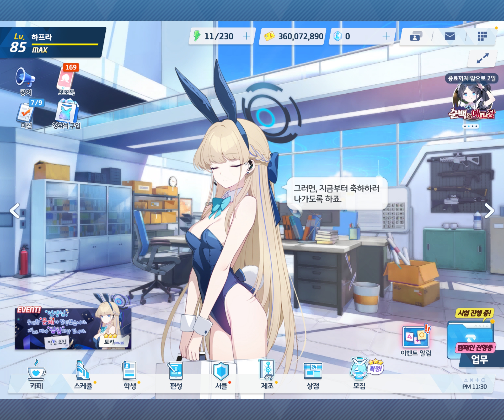Image resolution: width=504 pixels, height=420 pixels.
Task: Open the 모집 recruitment icon
Action: [359, 373]
